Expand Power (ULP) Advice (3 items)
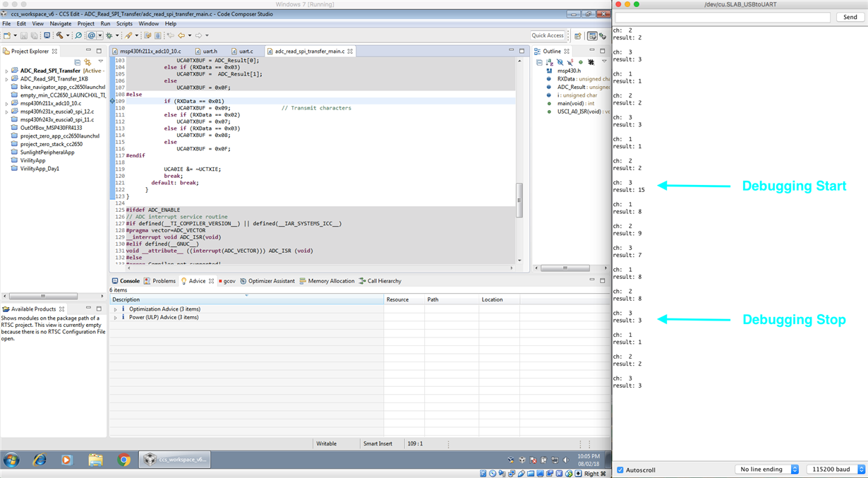The height and width of the screenshot is (478, 868). [116, 318]
